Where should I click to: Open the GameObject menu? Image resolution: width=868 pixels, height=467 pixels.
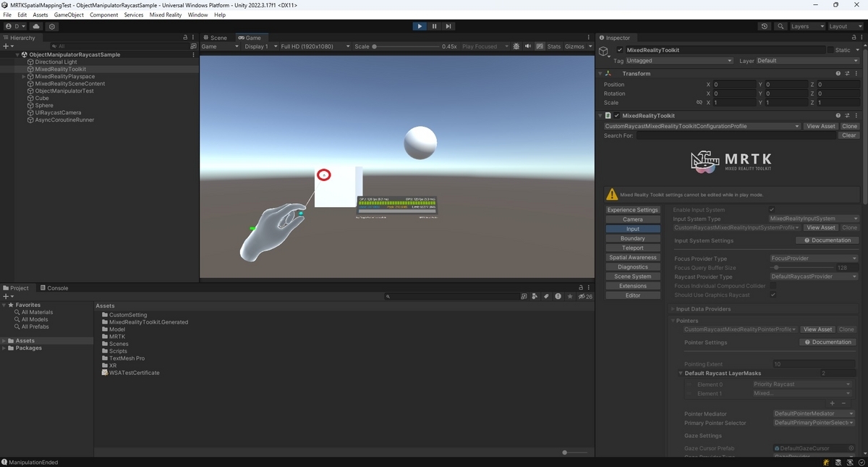tap(69, 14)
